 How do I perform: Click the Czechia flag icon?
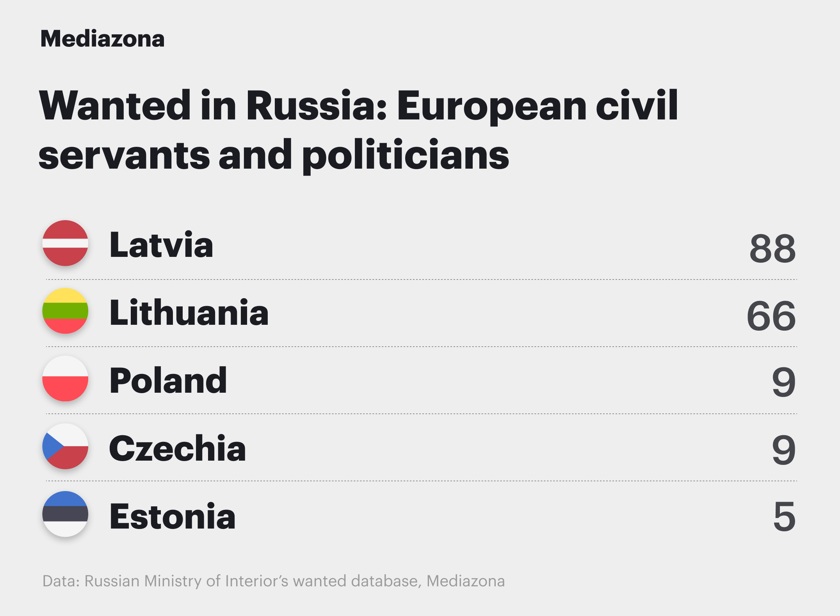click(x=65, y=446)
